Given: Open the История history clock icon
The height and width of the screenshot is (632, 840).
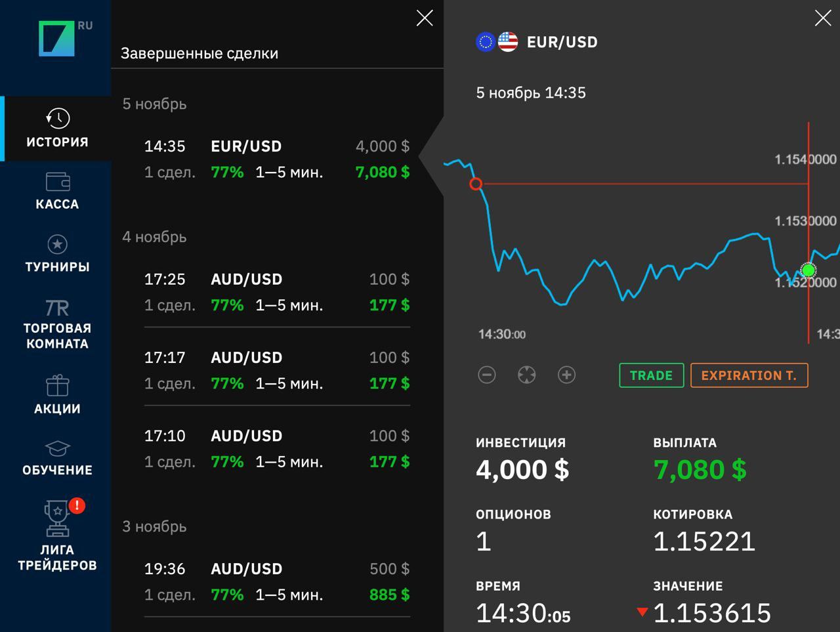Looking at the screenshot, I should pyautogui.click(x=58, y=118).
